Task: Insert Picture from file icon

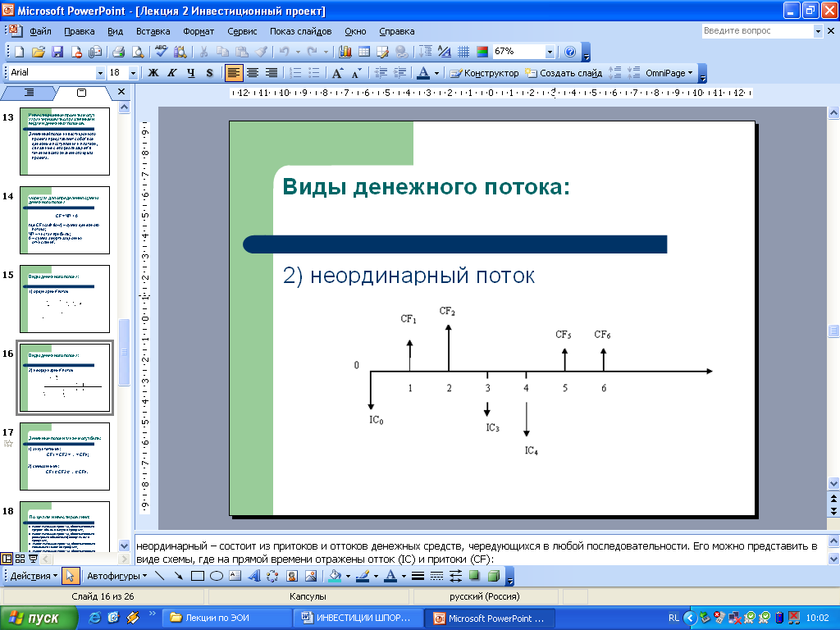Action: tap(311, 576)
